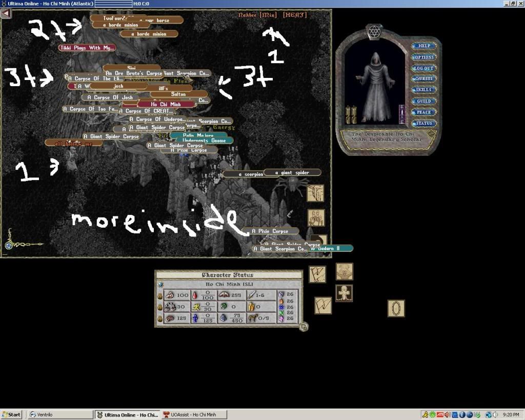The width and height of the screenshot is (525, 420).
Task: Click the Strength arm icon showing 100
Action: 170,295
